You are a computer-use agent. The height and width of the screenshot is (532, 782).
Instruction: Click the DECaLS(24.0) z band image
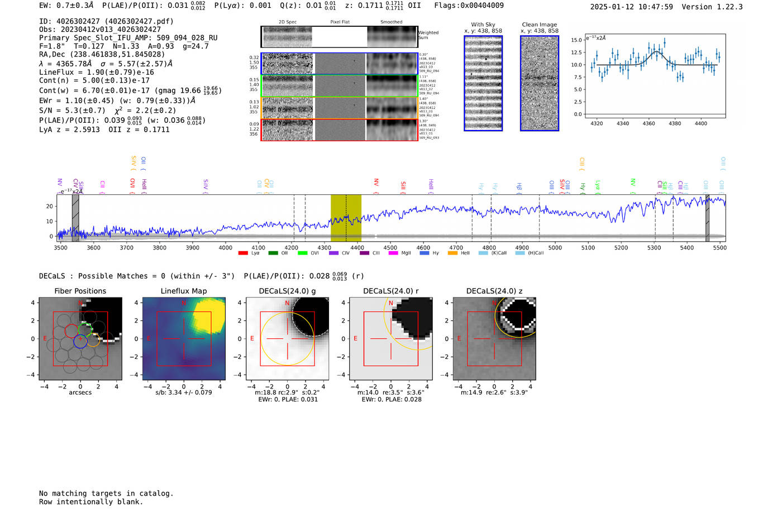point(494,338)
